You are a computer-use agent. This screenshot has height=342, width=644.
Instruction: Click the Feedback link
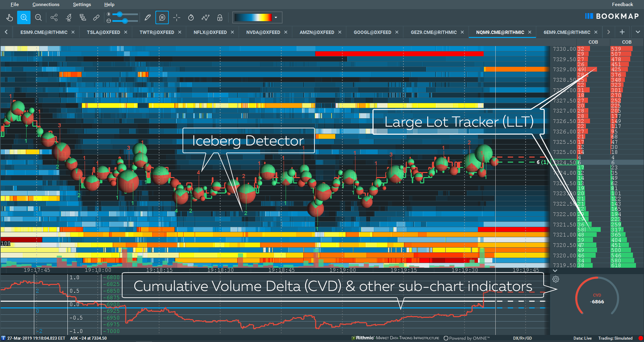pyautogui.click(x=622, y=4)
